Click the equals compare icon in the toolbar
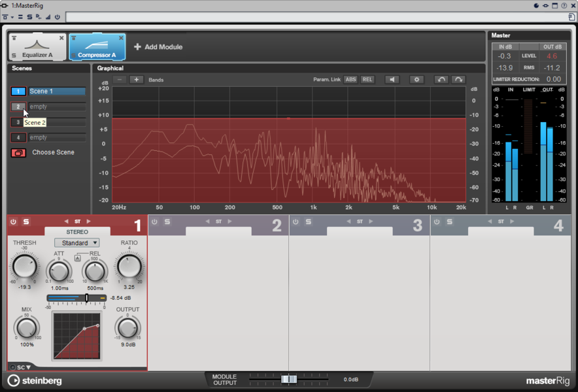 click(20, 17)
